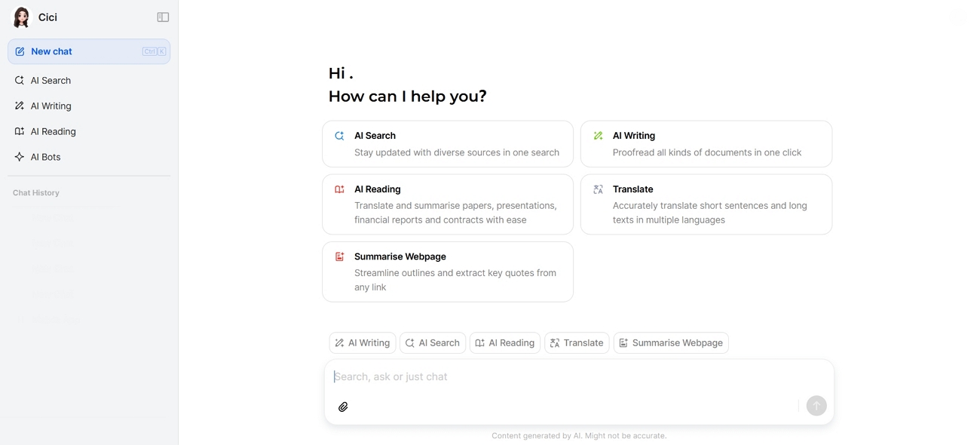Open AI Search from the sidebar
980x445 pixels.
pyautogui.click(x=89, y=81)
